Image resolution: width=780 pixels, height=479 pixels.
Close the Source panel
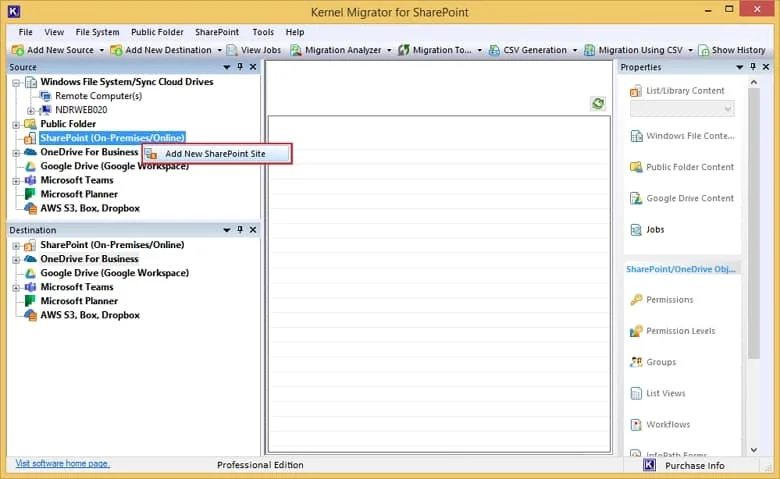point(253,67)
